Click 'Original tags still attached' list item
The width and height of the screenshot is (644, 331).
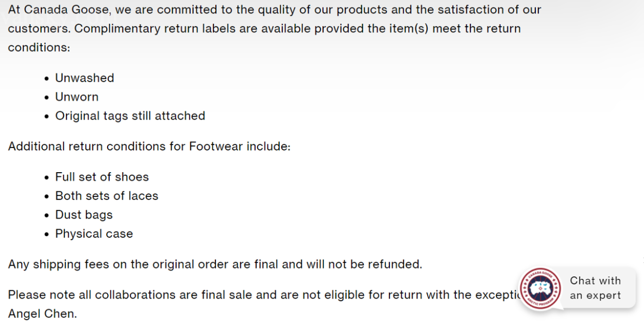130,116
